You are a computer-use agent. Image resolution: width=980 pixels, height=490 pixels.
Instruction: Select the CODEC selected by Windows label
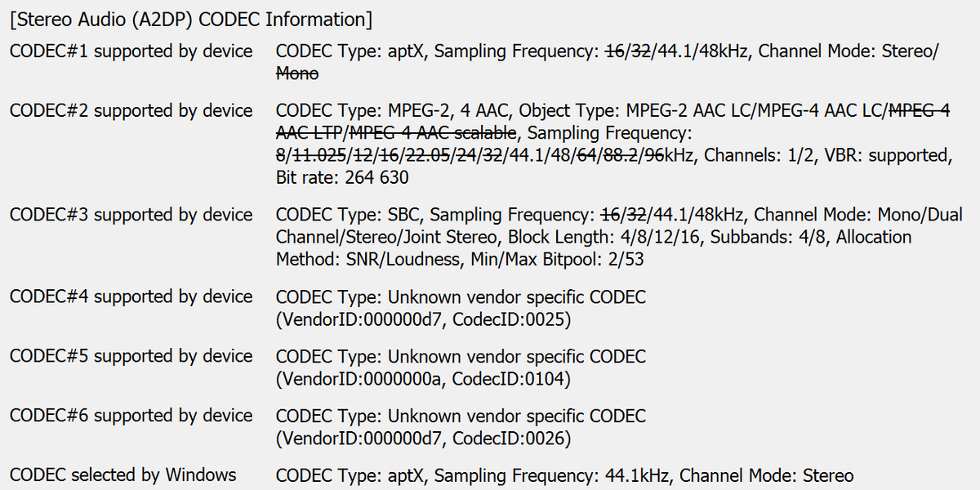(123, 474)
